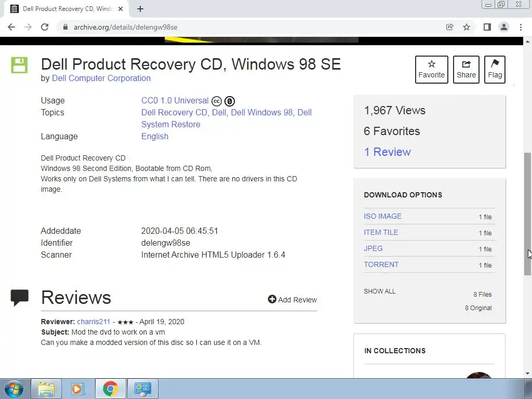
Task: Click the public domain zero icon
Action: 230,101
